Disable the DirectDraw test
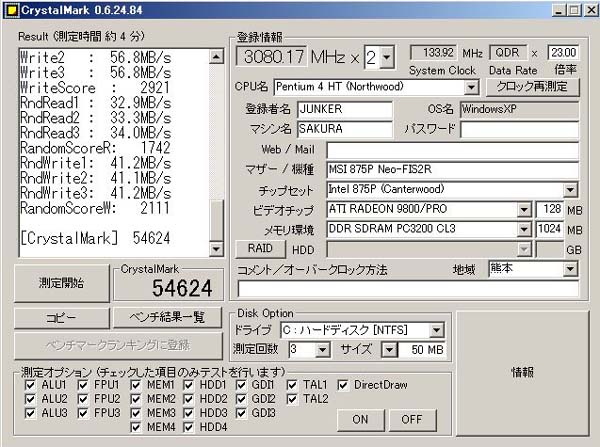The image size is (600, 447). pos(343,385)
